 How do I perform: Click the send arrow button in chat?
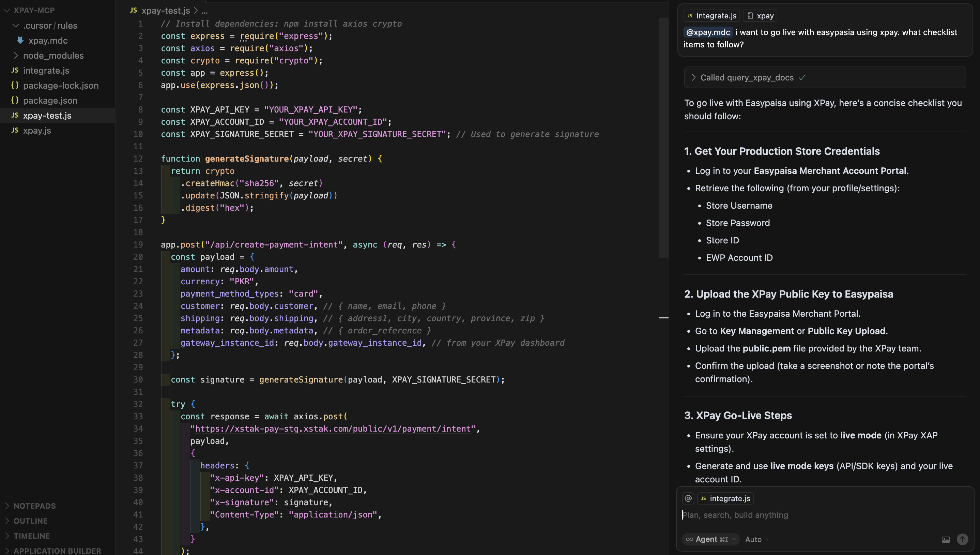coord(962,539)
